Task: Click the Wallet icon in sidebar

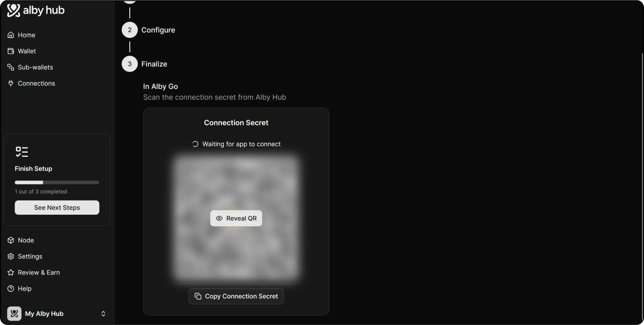Action: (x=11, y=51)
